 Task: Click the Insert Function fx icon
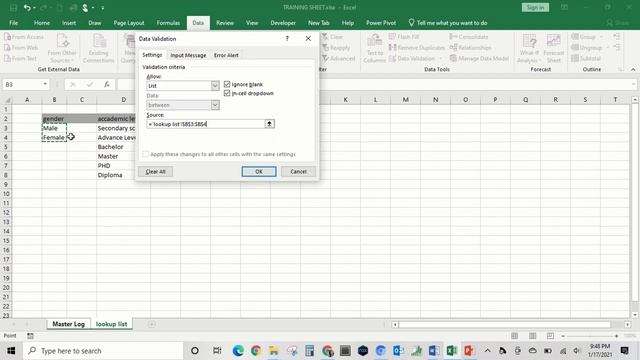107,84
